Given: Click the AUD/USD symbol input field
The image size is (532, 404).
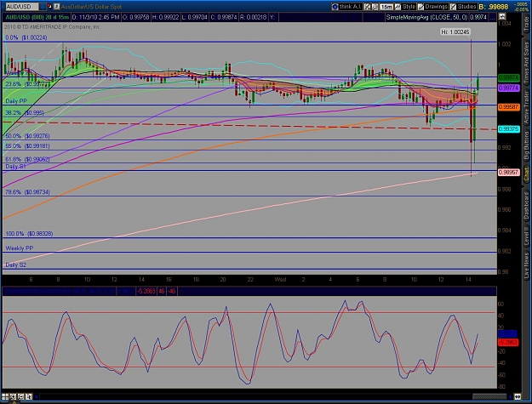Looking at the screenshot, I should (x=21, y=7).
